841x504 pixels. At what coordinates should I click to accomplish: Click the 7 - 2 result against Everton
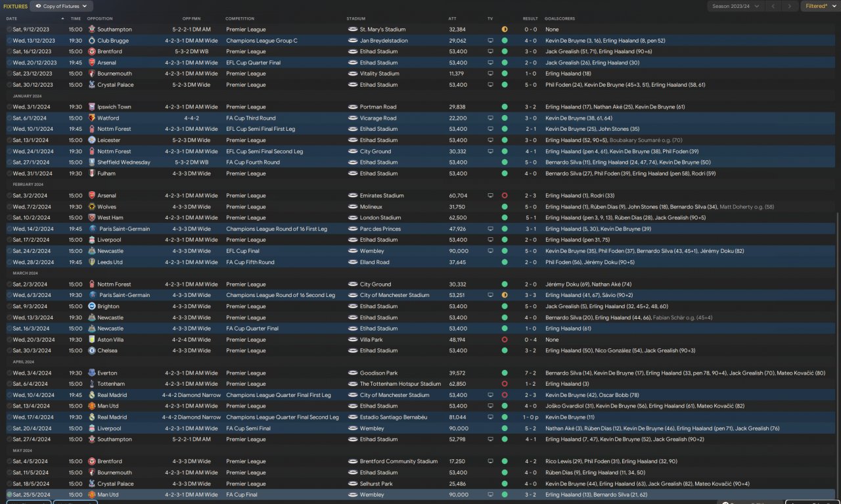[531, 373]
